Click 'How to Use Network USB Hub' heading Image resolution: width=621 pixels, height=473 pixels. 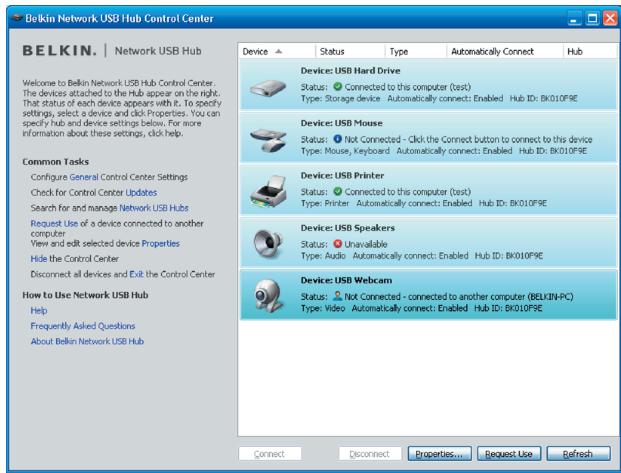[85, 295]
